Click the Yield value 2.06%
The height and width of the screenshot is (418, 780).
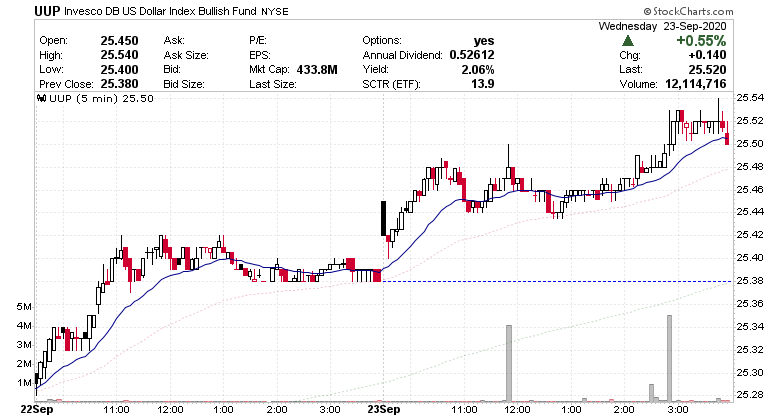coord(478,69)
